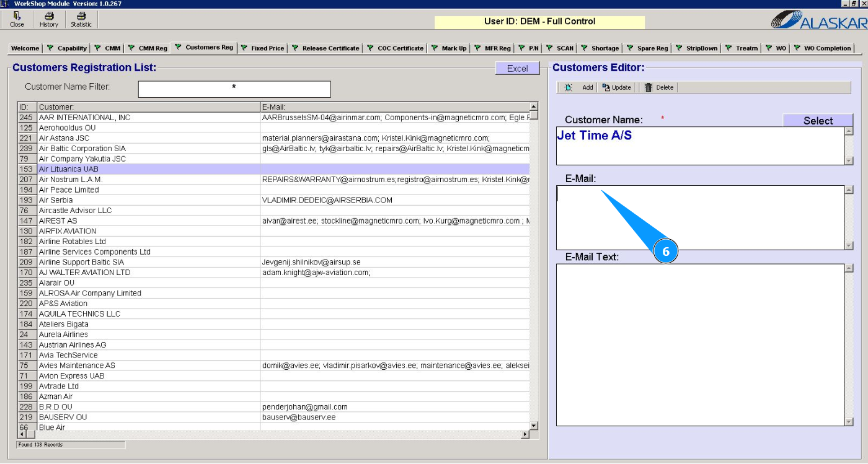Click the Customer column header
Screen dimensions: 868x464
[149, 107]
